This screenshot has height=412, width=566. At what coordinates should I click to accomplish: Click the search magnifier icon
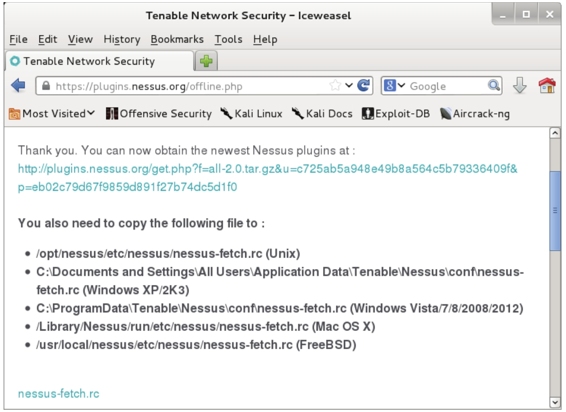pos(493,86)
